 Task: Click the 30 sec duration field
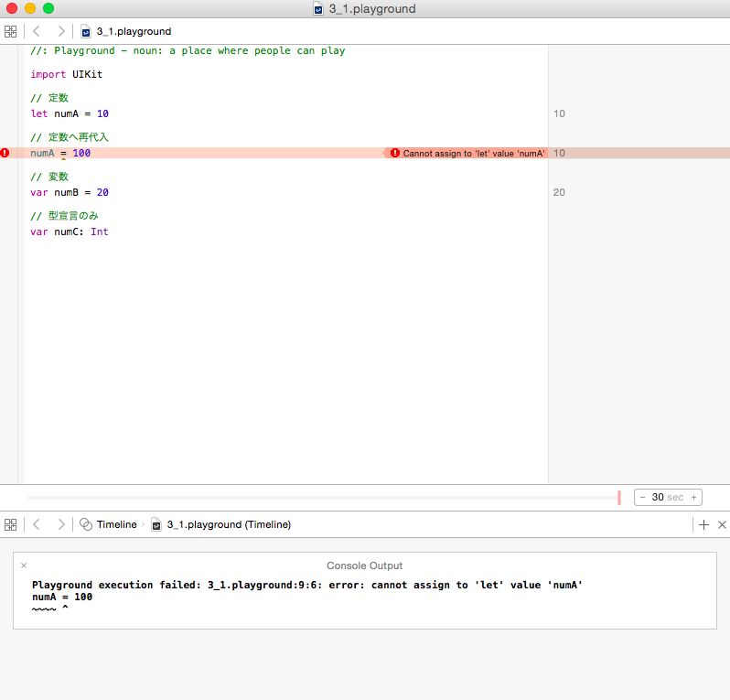pyautogui.click(x=668, y=498)
